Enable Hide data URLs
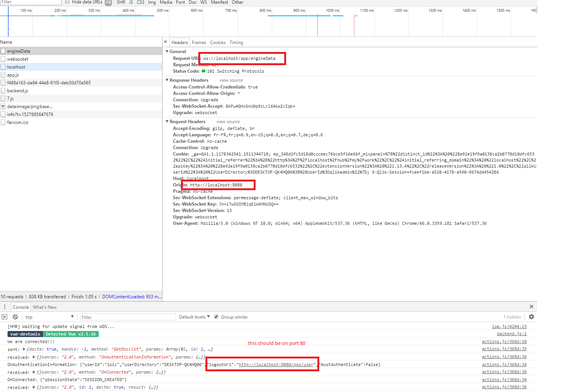579x392 pixels. click(67, 2)
